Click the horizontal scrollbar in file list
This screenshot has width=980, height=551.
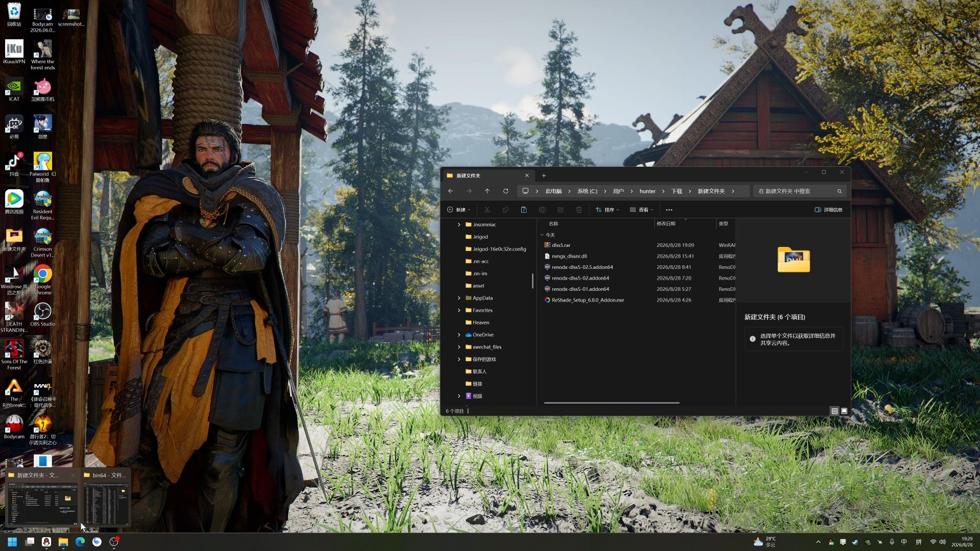pos(611,403)
